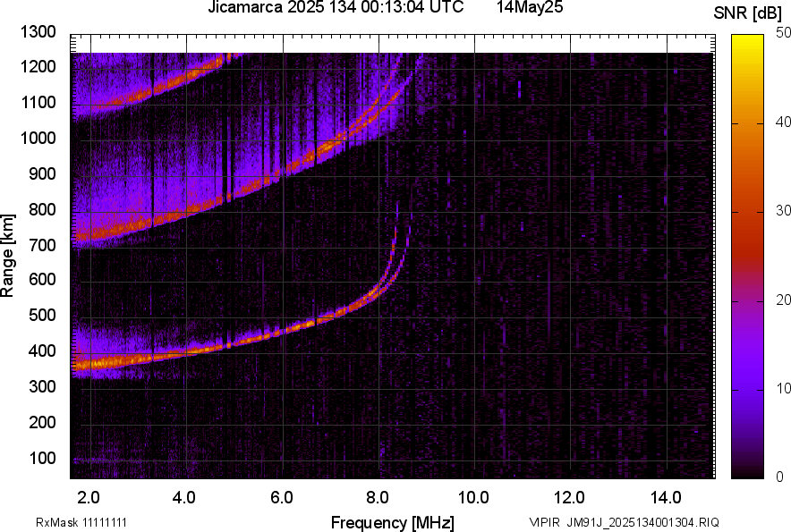Click the colorbar tick value 30
This screenshot has width=791, height=532.
point(783,210)
